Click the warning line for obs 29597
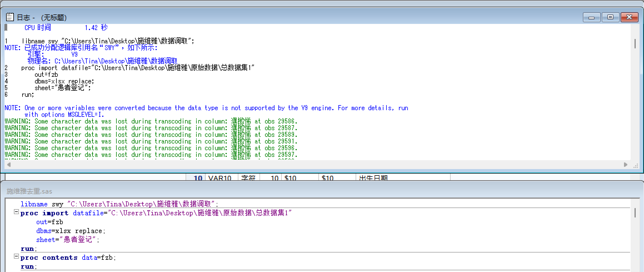644x272 pixels. pyautogui.click(x=151, y=155)
